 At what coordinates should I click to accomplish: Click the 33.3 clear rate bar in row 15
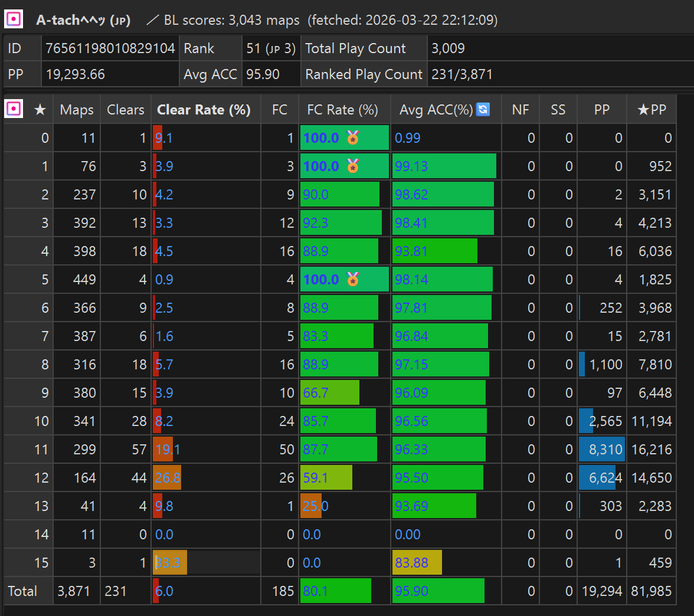click(169, 562)
